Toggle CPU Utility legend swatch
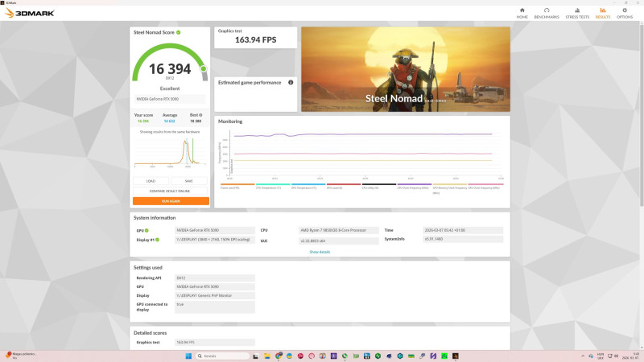The image size is (644, 362). click(378, 184)
